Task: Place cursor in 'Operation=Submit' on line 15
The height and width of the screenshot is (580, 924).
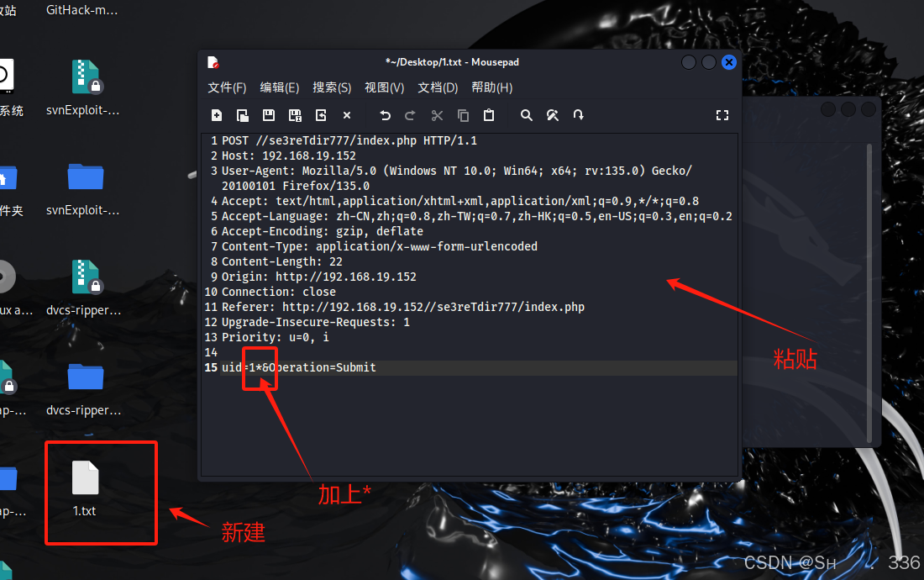Action: point(323,368)
